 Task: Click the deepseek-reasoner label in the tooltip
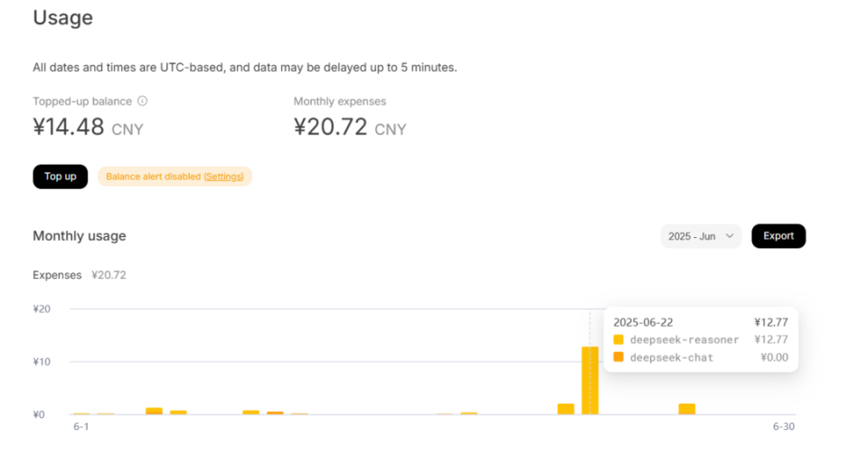(684, 339)
